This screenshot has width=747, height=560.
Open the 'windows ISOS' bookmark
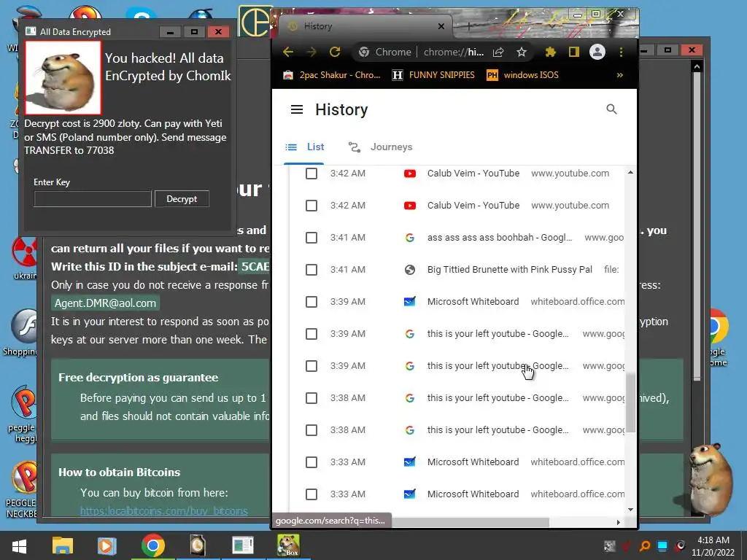click(x=522, y=75)
